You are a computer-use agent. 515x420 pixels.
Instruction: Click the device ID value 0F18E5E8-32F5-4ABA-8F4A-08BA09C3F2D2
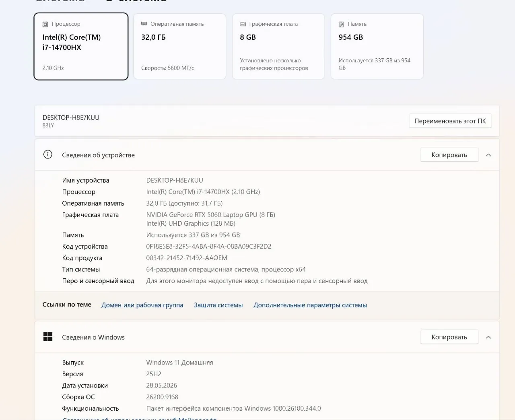[209, 246]
